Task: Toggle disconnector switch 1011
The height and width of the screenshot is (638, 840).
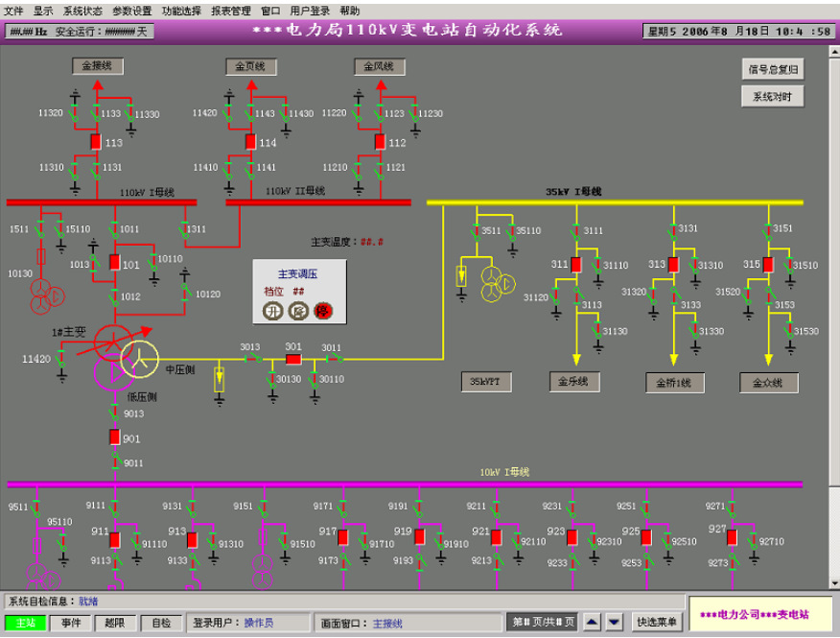Action: 112,231
